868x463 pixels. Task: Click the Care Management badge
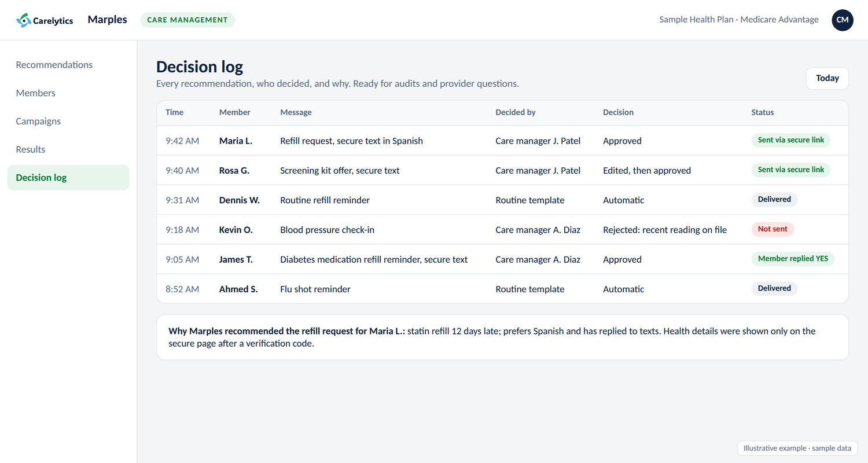coord(187,20)
